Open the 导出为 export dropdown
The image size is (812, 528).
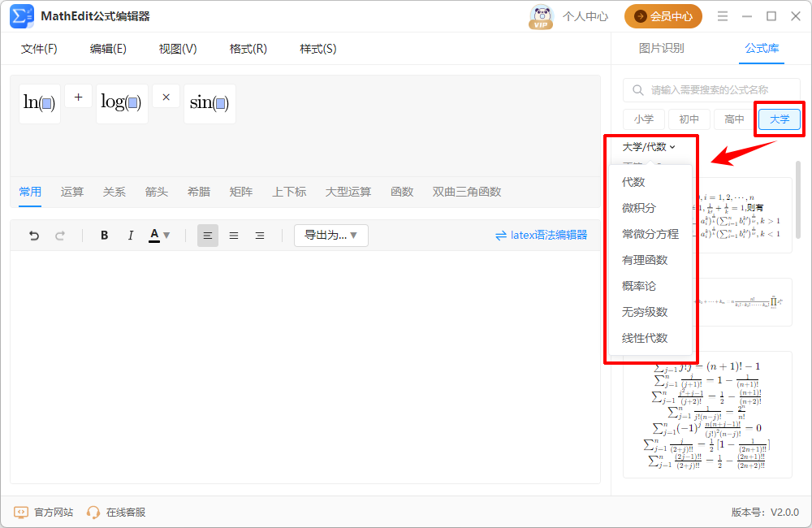tap(331, 236)
